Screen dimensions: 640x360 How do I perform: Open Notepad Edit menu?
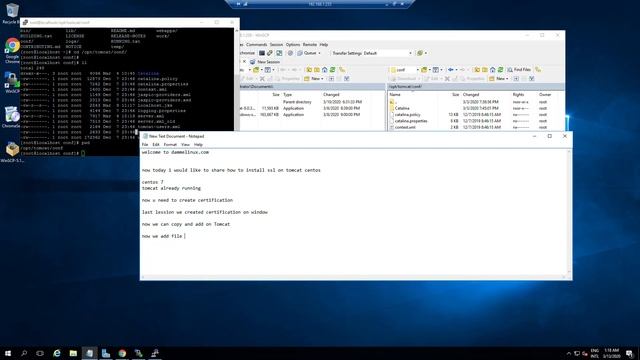156,144
